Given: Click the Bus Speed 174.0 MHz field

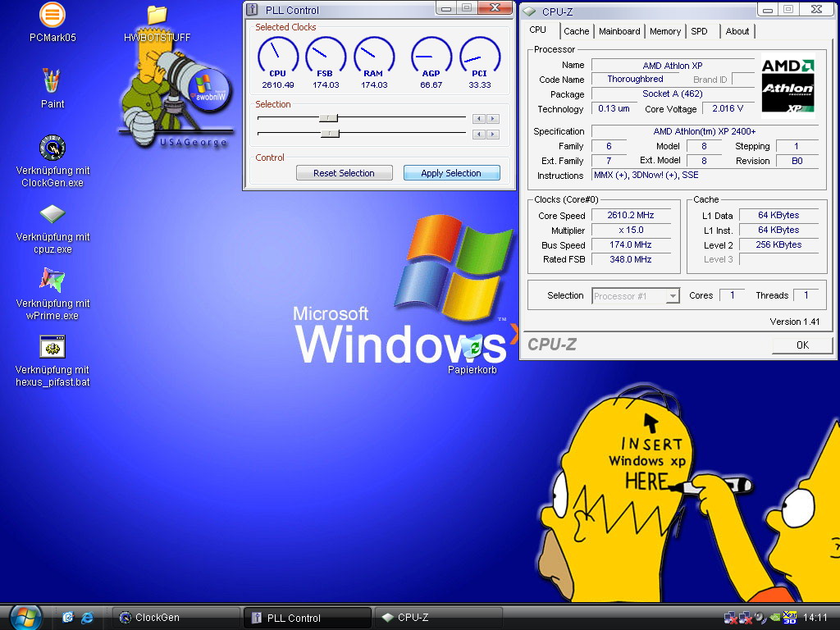Looking at the screenshot, I should (x=631, y=244).
